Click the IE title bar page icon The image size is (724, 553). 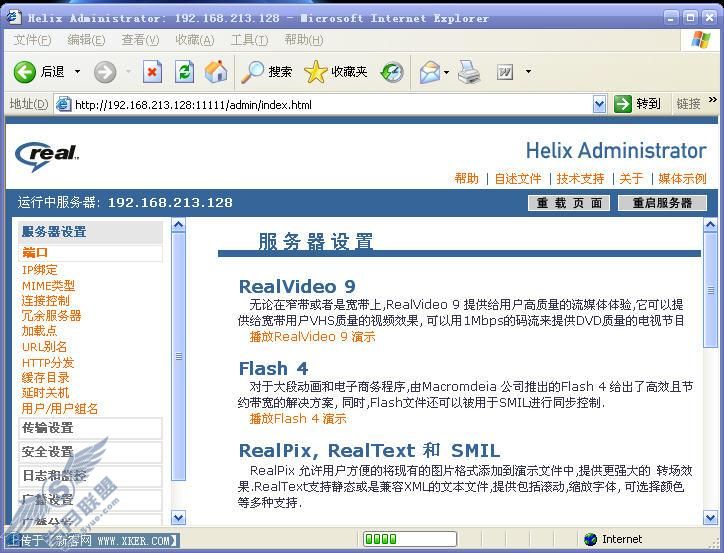point(13,17)
